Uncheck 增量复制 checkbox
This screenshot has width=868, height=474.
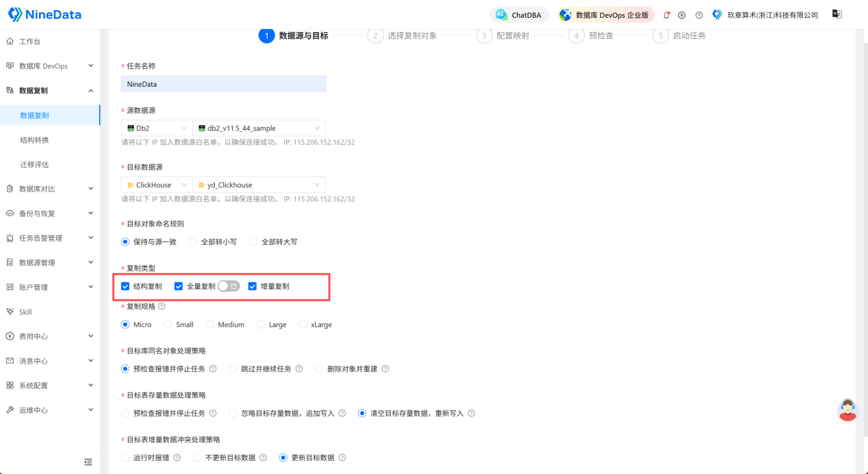(x=253, y=287)
